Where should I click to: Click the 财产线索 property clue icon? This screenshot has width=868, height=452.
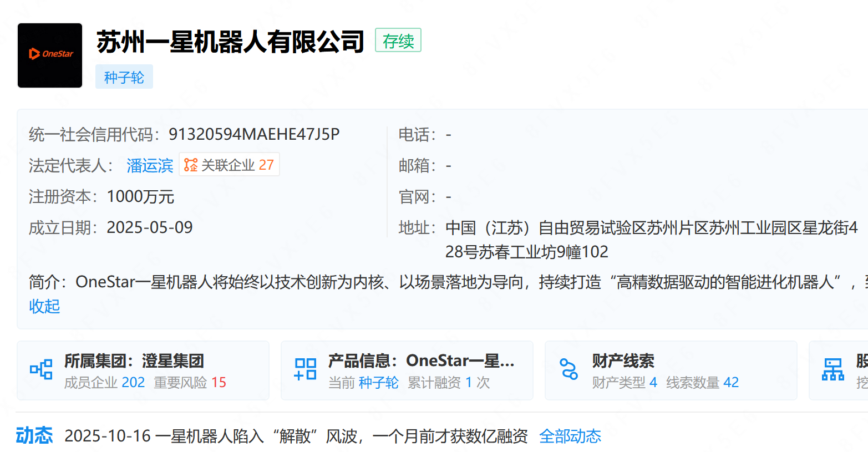pyautogui.click(x=569, y=369)
